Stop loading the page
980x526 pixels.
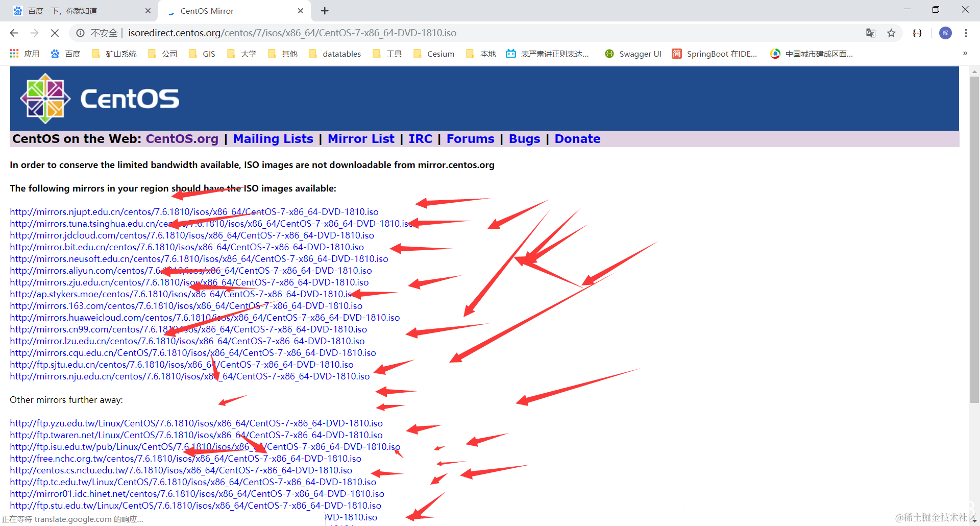(55, 33)
